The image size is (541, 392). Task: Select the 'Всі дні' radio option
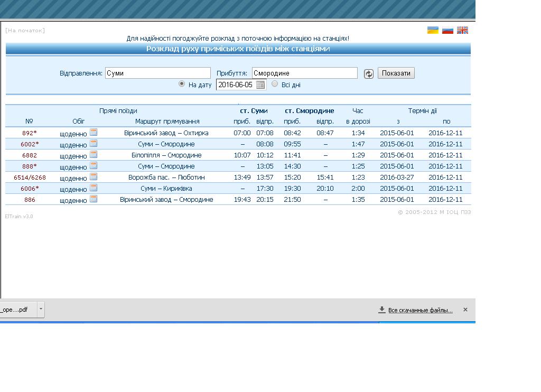point(275,83)
